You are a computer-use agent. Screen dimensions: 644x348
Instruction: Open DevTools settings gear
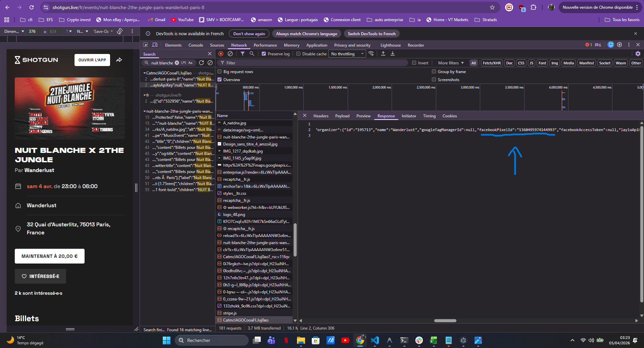(620, 45)
